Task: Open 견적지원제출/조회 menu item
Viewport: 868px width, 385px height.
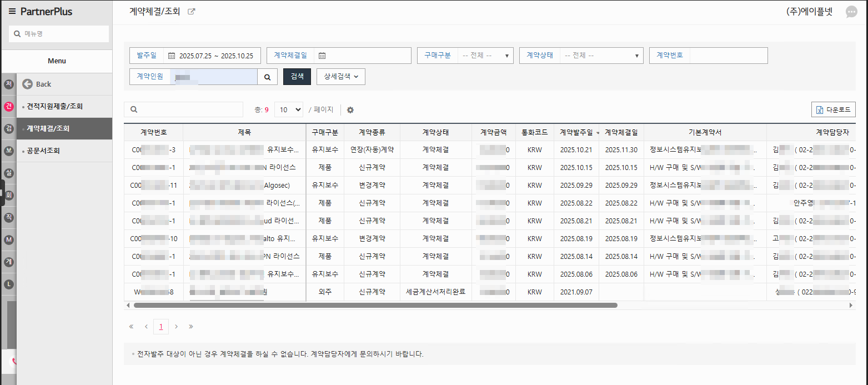Action: pos(55,106)
